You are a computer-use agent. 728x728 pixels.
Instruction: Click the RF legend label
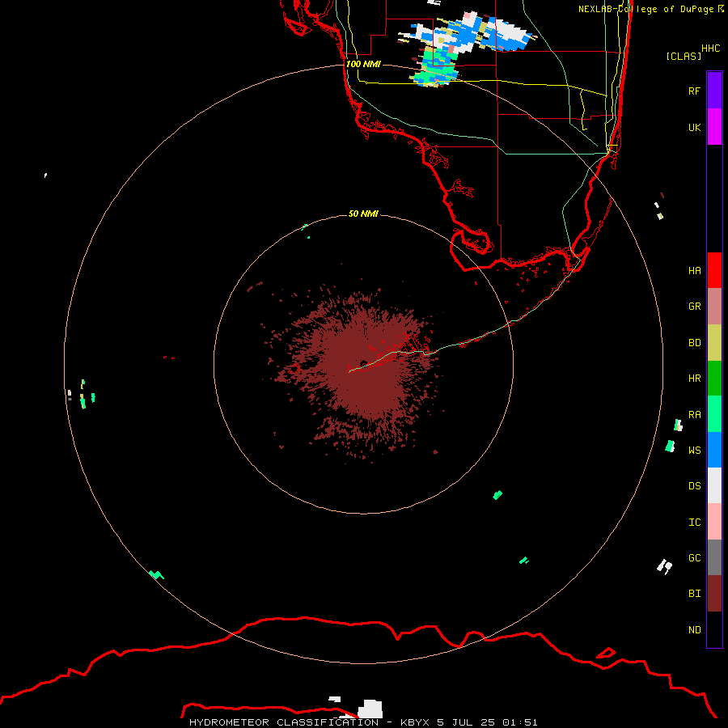[x=694, y=91]
